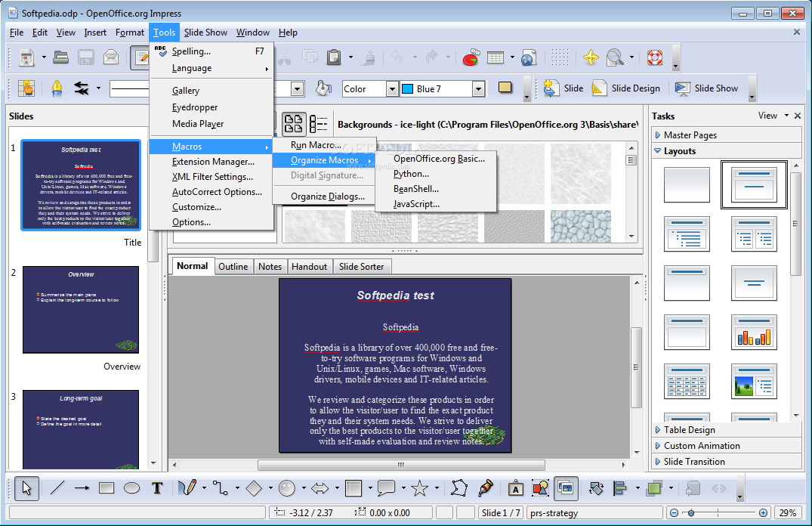Choose the block arrows tool
The image size is (812, 526).
coord(320,488)
